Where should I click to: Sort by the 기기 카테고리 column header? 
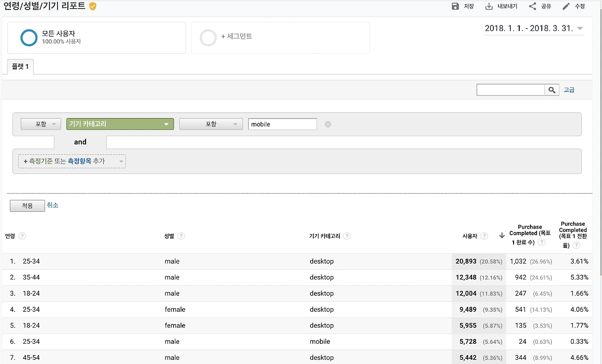pos(325,236)
